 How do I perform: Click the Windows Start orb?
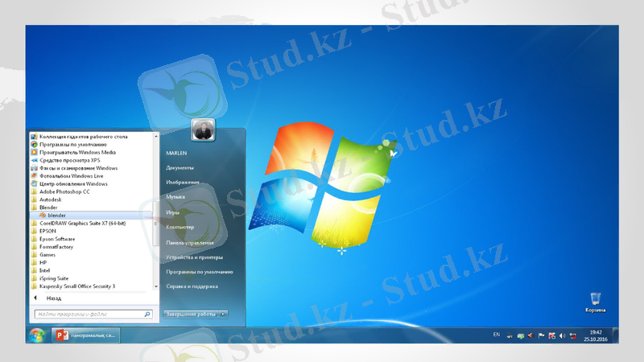36,335
